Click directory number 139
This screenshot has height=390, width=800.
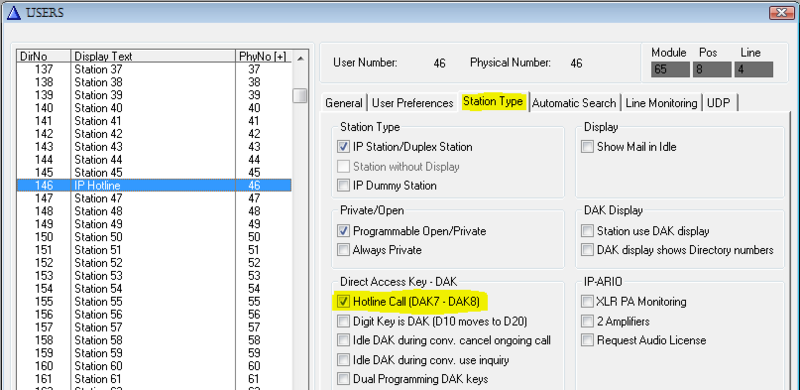click(x=44, y=95)
